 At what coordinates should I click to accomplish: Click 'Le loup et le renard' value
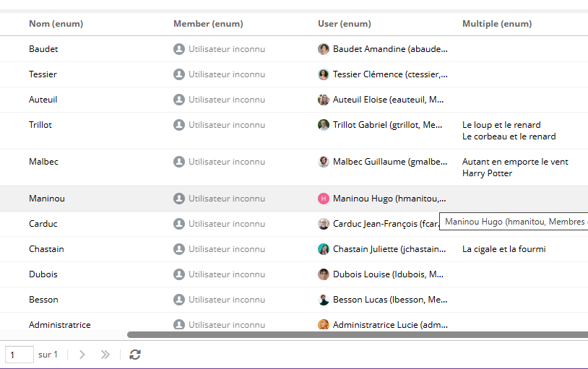pyautogui.click(x=501, y=125)
